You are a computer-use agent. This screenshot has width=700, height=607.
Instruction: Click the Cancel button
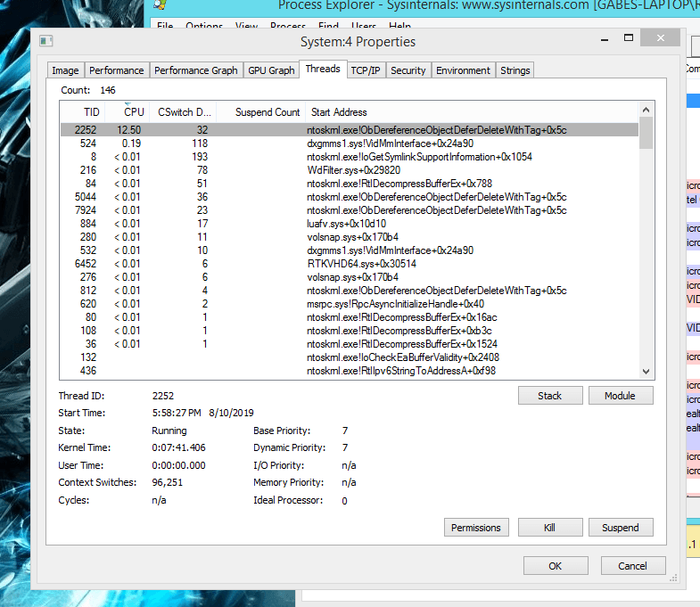633,566
